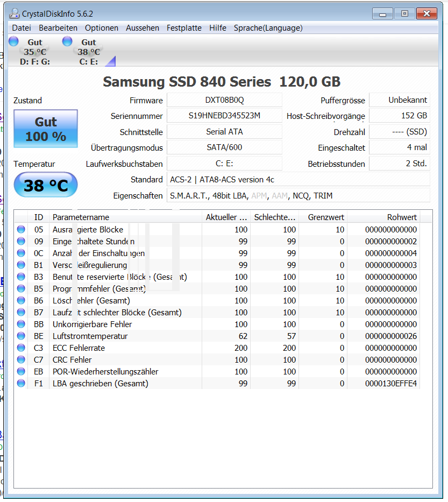Image resolution: width=448 pixels, height=502 pixels.
Task: Open the Datei menu
Action: point(22,28)
